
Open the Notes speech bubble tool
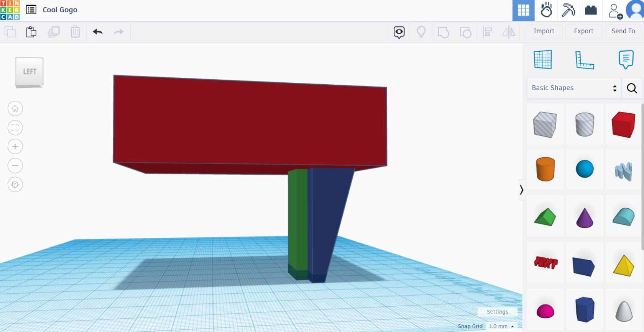tap(626, 60)
